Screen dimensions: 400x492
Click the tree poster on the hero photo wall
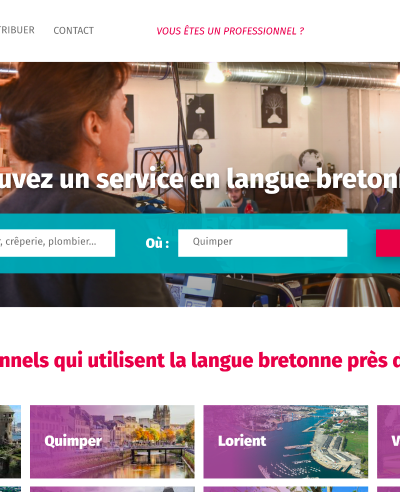(x=274, y=107)
